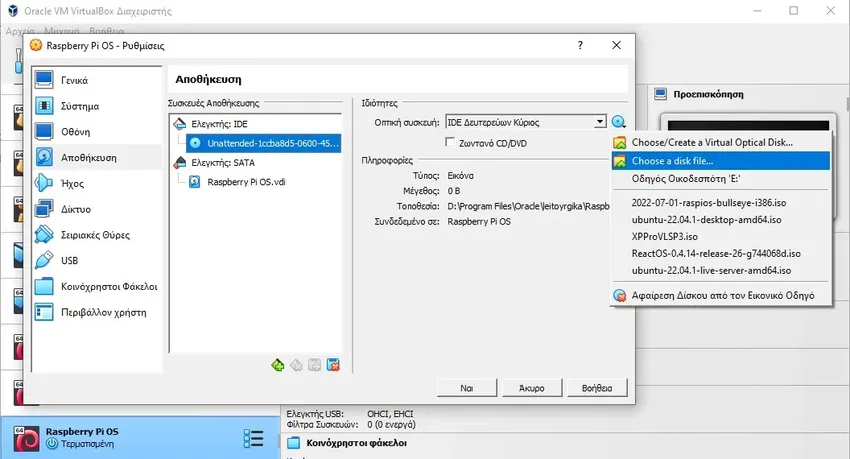The height and width of the screenshot is (459, 850).
Task: Select the Ελεγκτής: SATA tree row
Action: (256, 163)
